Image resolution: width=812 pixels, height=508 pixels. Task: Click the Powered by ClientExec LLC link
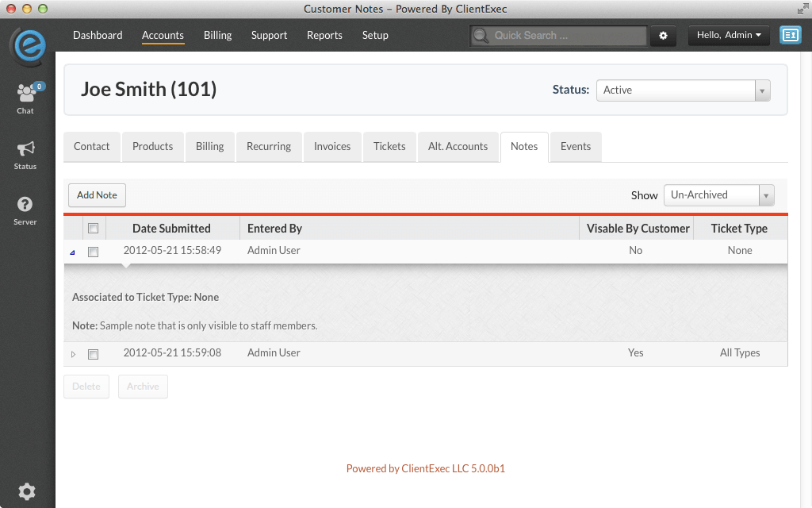[426, 469]
